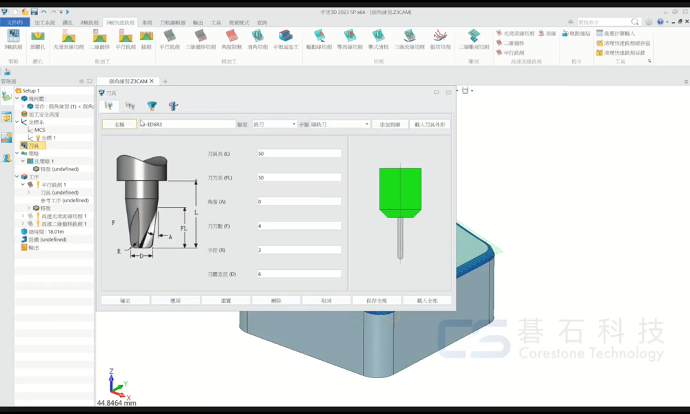Click the 保存全部 button
The width and height of the screenshot is (690, 414).
[x=376, y=300]
